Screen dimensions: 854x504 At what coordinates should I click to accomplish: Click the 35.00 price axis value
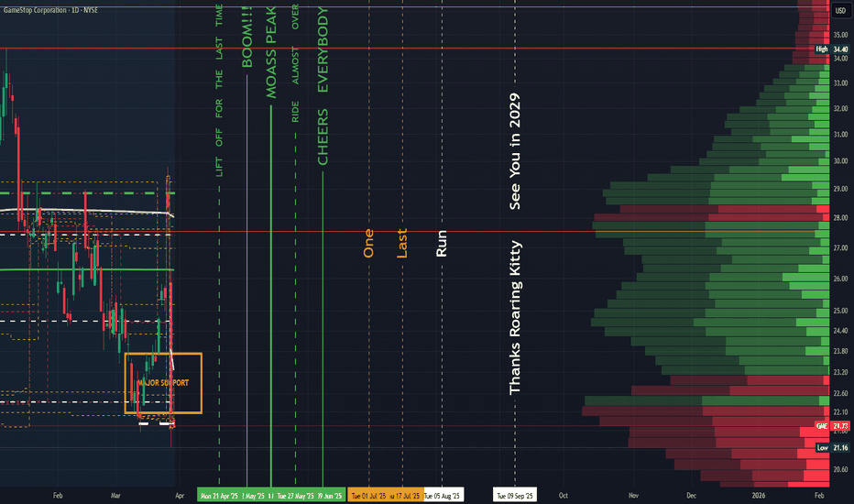(x=840, y=34)
